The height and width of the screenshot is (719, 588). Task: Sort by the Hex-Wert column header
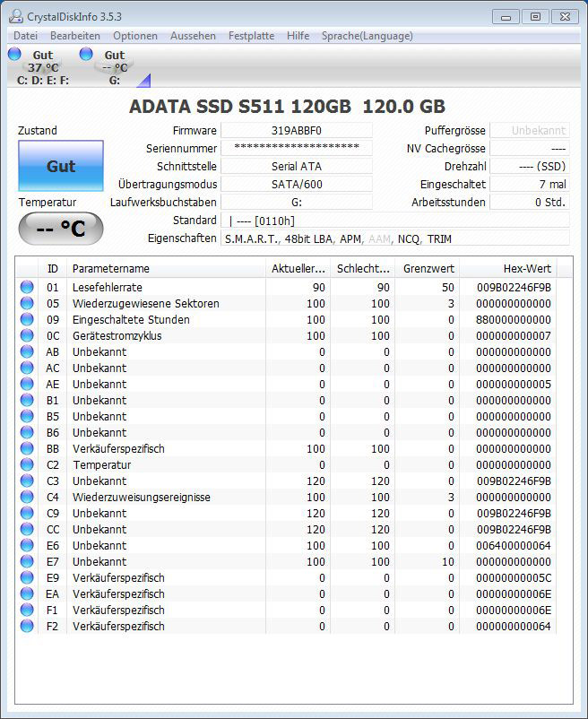tap(508, 269)
